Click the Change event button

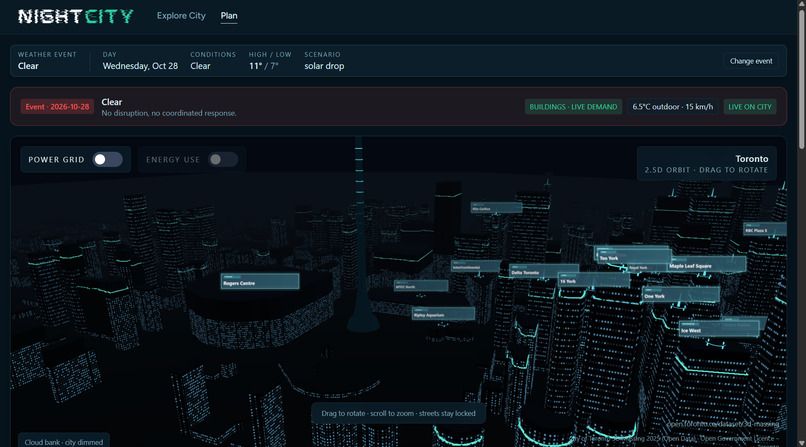[x=750, y=61]
